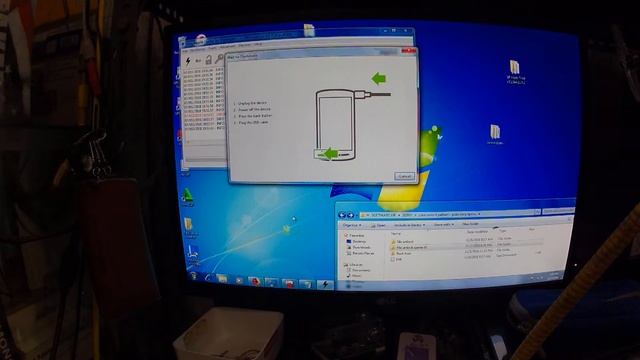The height and width of the screenshot is (360, 640).
Task: Click the padlock bootloader unlock icon in Flashtool
Action: pyautogui.click(x=209, y=60)
